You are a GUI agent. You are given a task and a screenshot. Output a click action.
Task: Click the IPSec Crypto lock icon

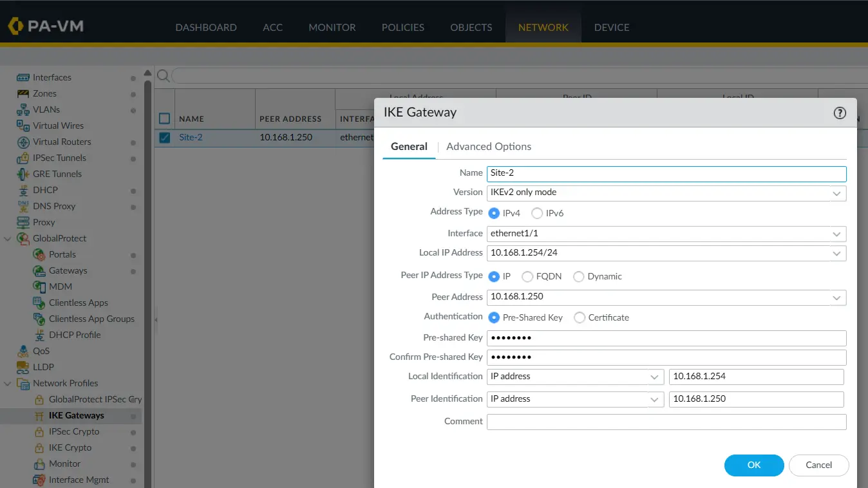39,431
